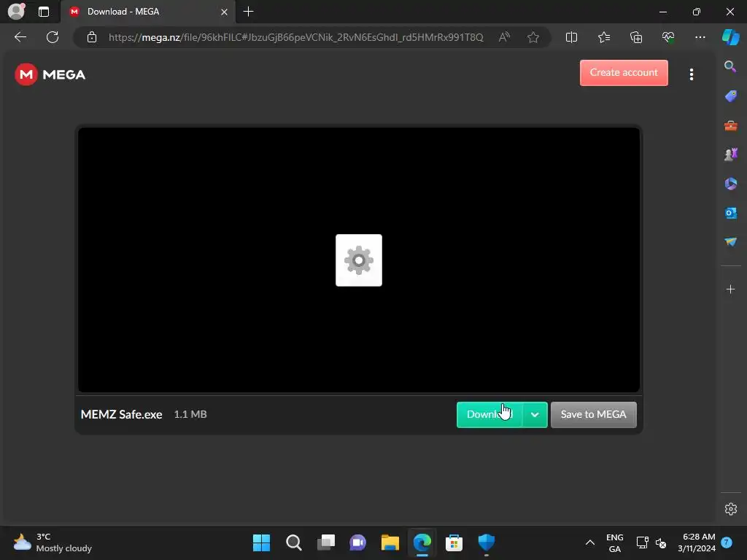Click the browser profile avatar
Image resolution: width=747 pixels, height=560 pixels.
(16, 11)
